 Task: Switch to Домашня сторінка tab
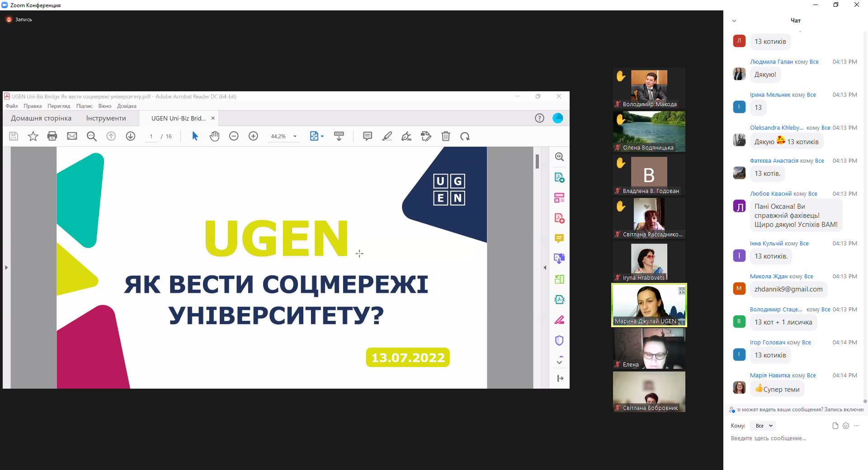click(x=41, y=118)
